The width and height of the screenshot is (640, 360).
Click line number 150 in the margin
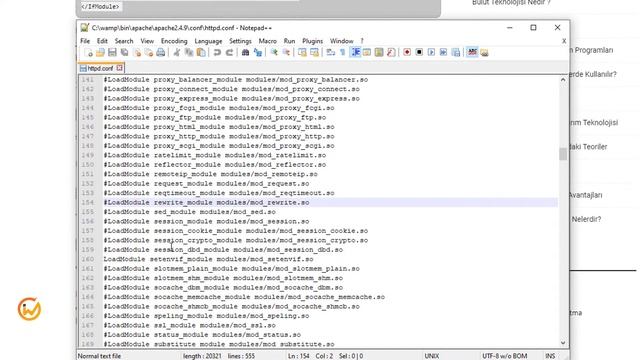tap(87, 164)
